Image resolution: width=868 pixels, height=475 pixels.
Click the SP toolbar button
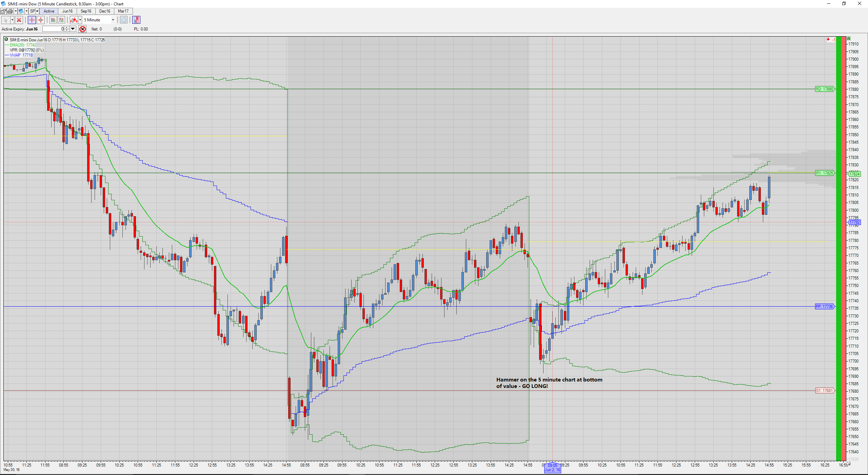pyautogui.click(x=32, y=11)
